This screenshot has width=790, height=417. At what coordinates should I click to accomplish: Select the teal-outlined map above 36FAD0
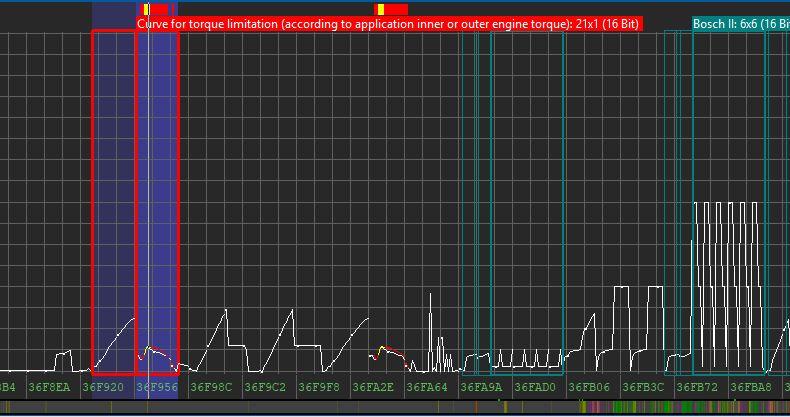coord(528,203)
